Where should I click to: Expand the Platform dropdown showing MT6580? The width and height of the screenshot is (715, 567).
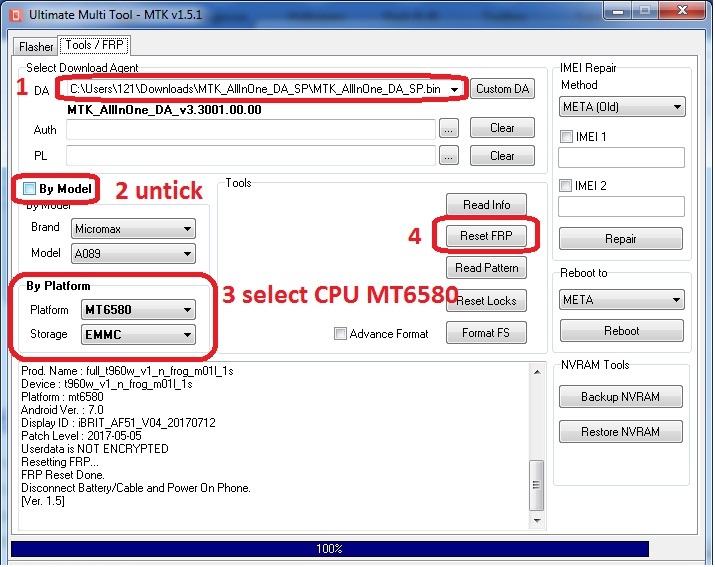(x=138, y=310)
